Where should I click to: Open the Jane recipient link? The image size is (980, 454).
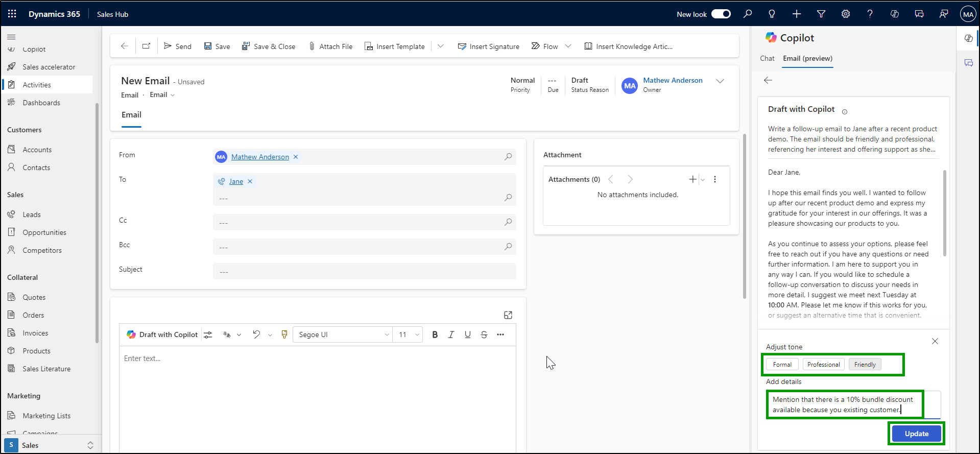point(236,181)
